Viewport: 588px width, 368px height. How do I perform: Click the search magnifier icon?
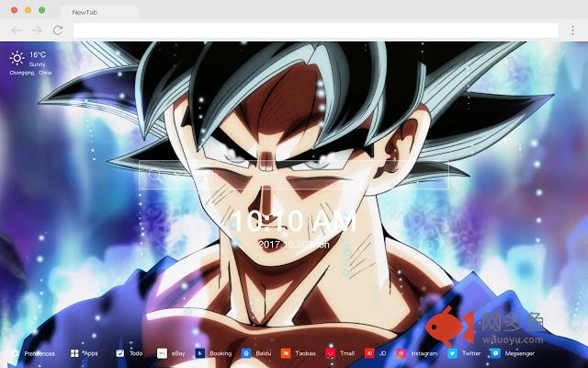coord(154,175)
